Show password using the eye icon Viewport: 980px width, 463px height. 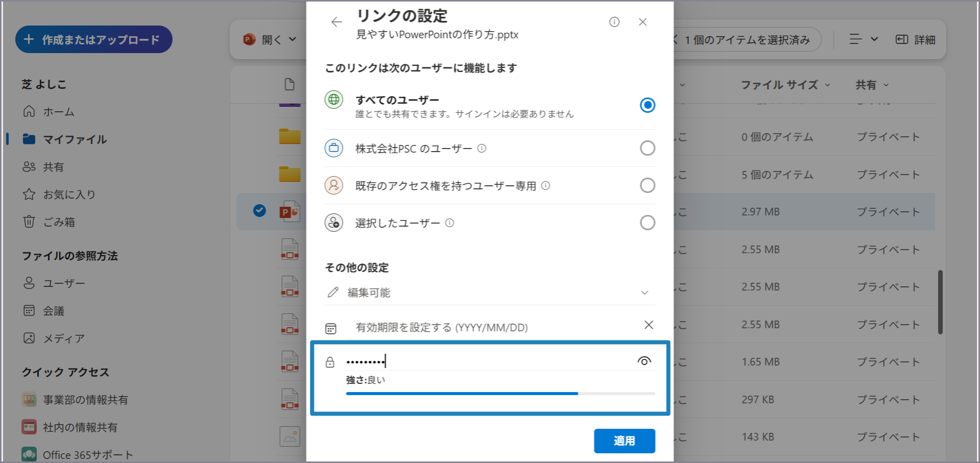tap(644, 361)
